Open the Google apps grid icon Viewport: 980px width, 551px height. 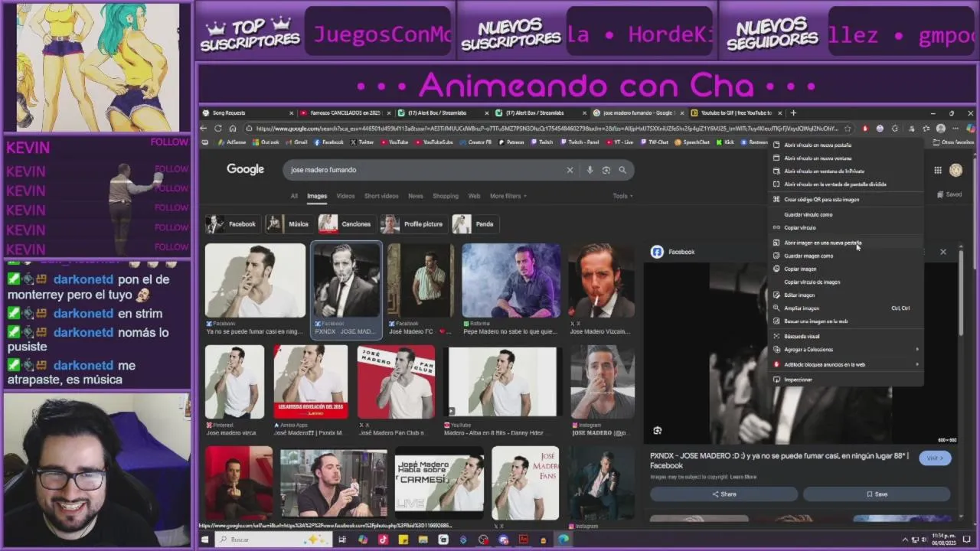point(938,170)
